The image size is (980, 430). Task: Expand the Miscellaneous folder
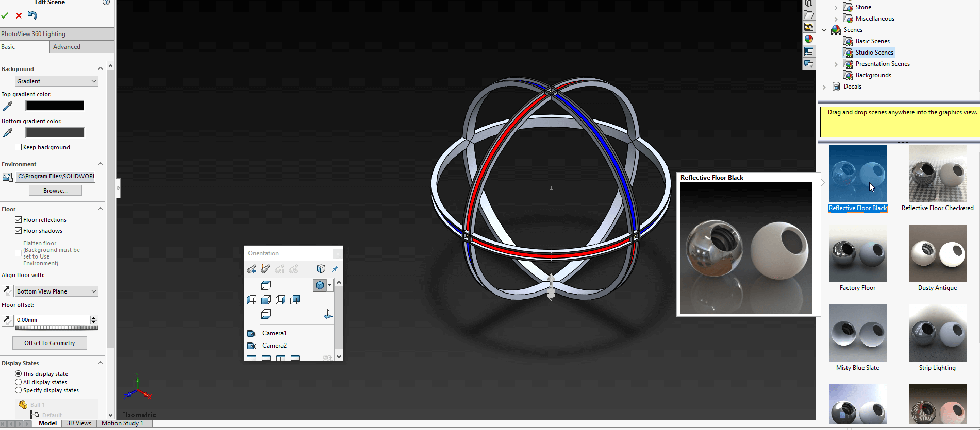(x=836, y=19)
